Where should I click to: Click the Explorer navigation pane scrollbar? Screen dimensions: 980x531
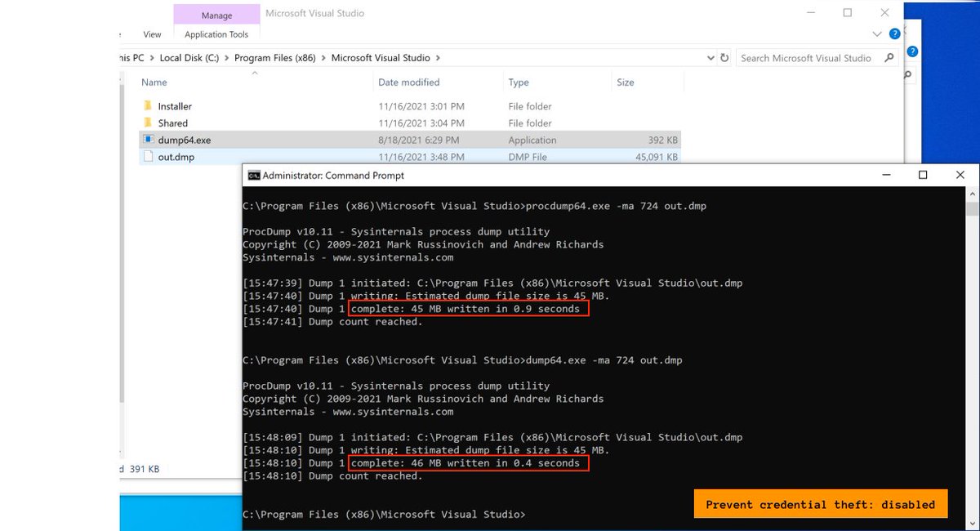122,245
